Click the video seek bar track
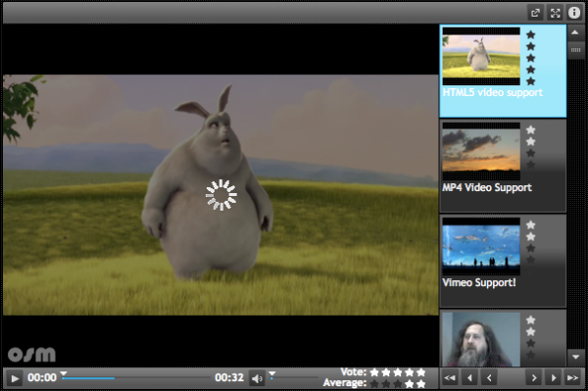Screen dimensions: 588x391 (x=137, y=378)
